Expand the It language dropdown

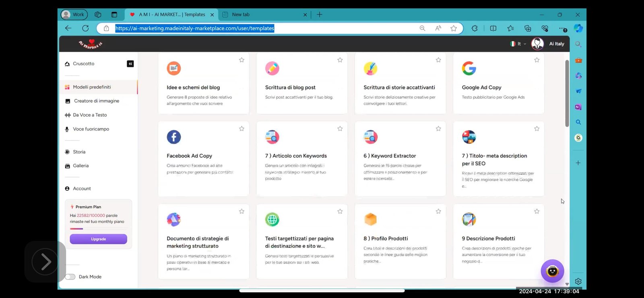pyautogui.click(x=518, y=43)
